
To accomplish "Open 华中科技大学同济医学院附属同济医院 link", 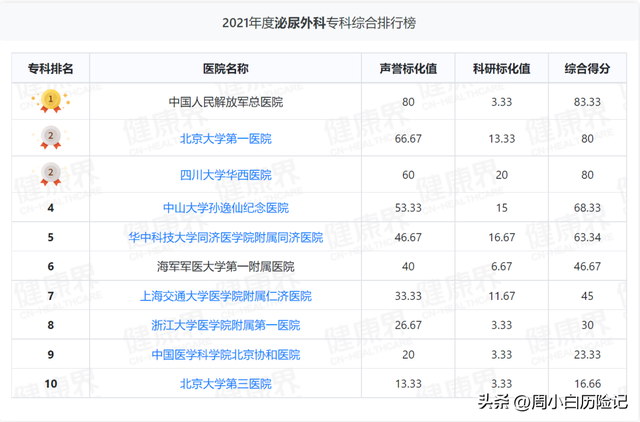I will (x=226, y=237).
